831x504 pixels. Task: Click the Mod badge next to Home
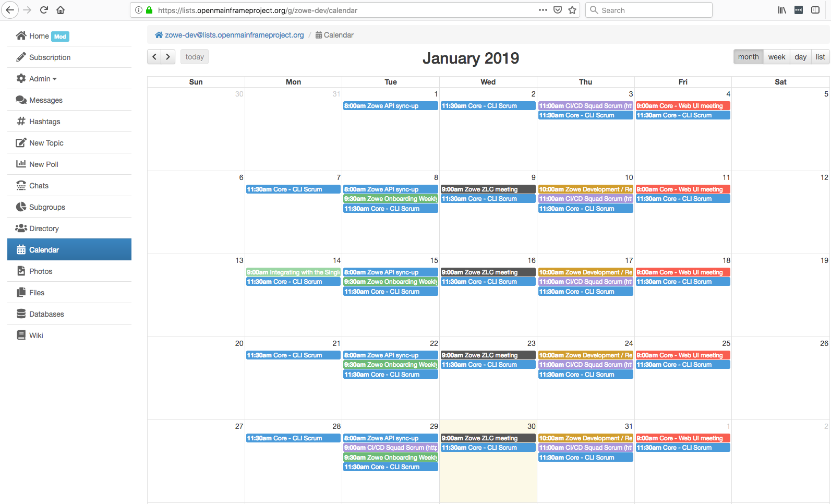coord(61,37)
